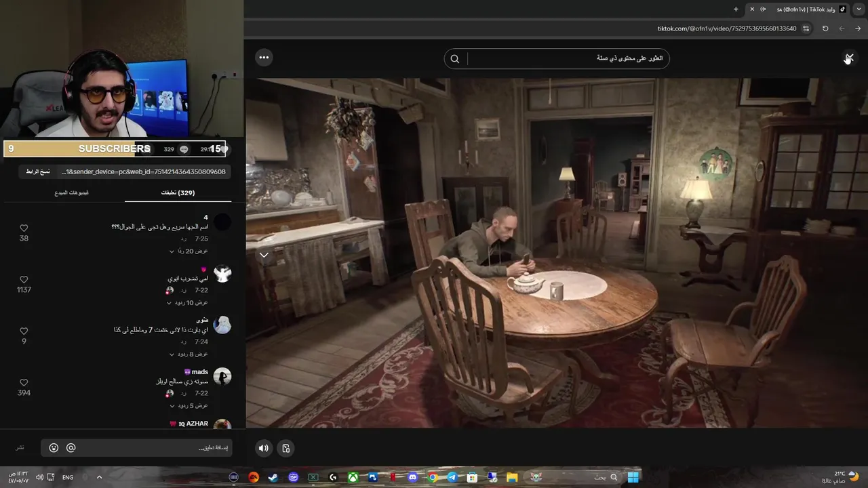Image resolution: width=868 pixels, height=488 pixels.
Task: Copy the link with نسخ الرابط button
Action: pyautogui.click(x=38, y=171)
